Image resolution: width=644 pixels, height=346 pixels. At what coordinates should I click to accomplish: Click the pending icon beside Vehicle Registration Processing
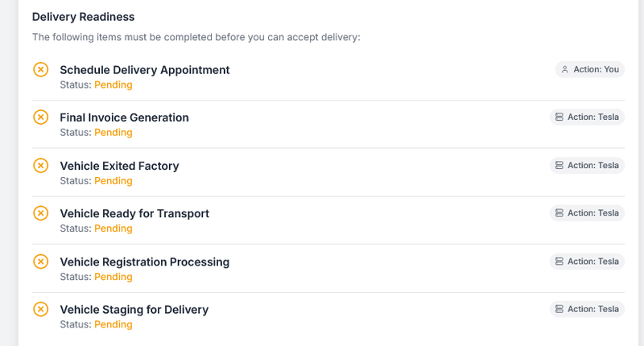click(40, 262)
